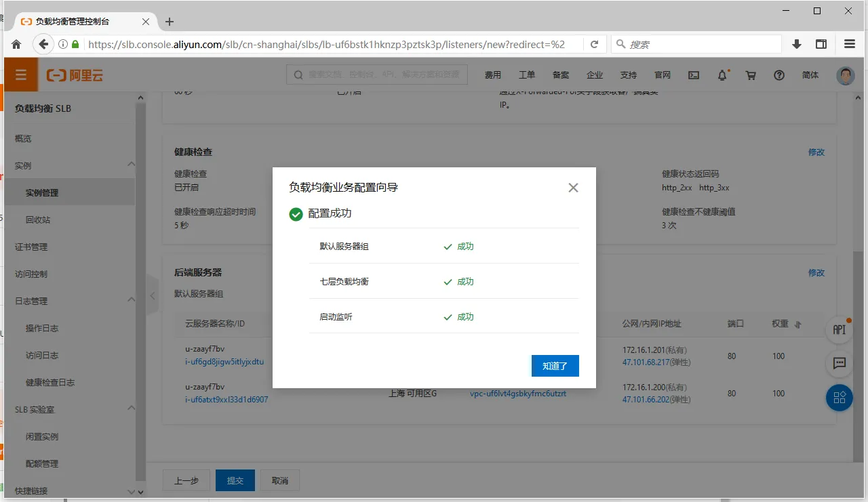Click the browser back arrow
868x502 pixels.
(x=43, y=44)
